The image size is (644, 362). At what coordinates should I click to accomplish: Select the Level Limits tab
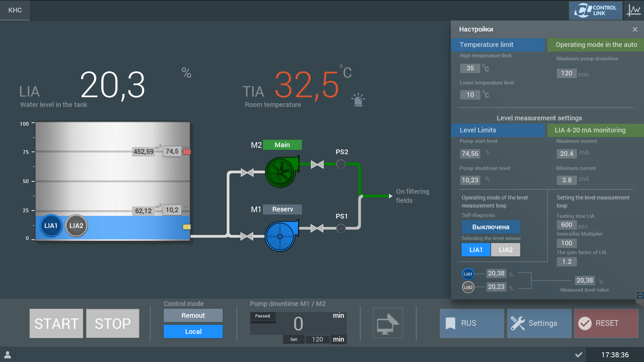[x=498, y=130]
